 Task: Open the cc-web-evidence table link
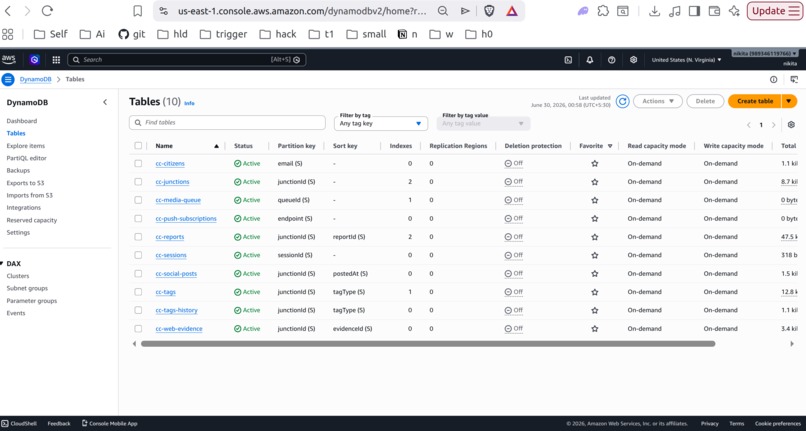pos(179,329)
